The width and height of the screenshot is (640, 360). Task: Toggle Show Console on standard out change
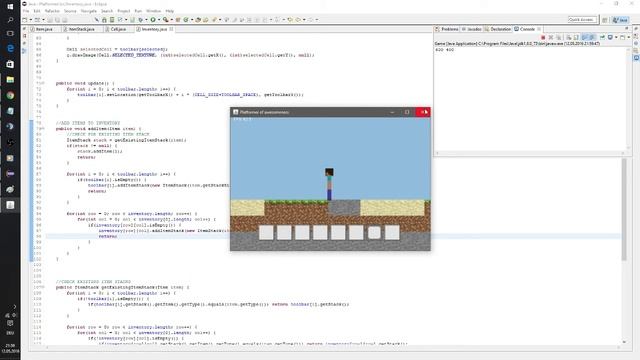pyautogui.click(x=585, y=37)
